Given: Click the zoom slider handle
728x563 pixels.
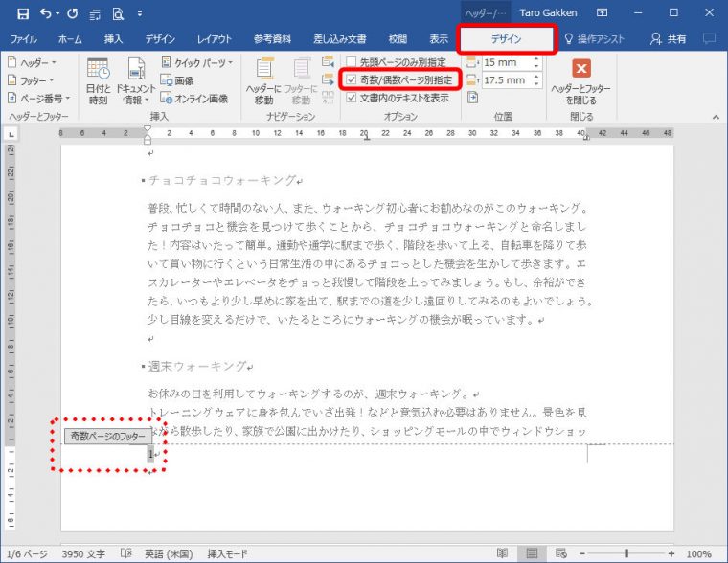Looking at the screenshot, I should [x=626, y=553].
